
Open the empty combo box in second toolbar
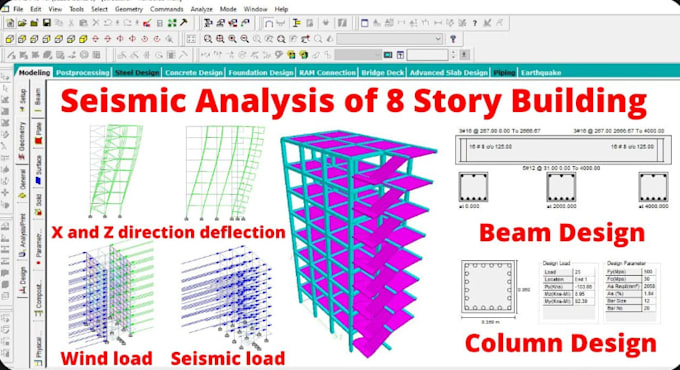click(389, 39)
